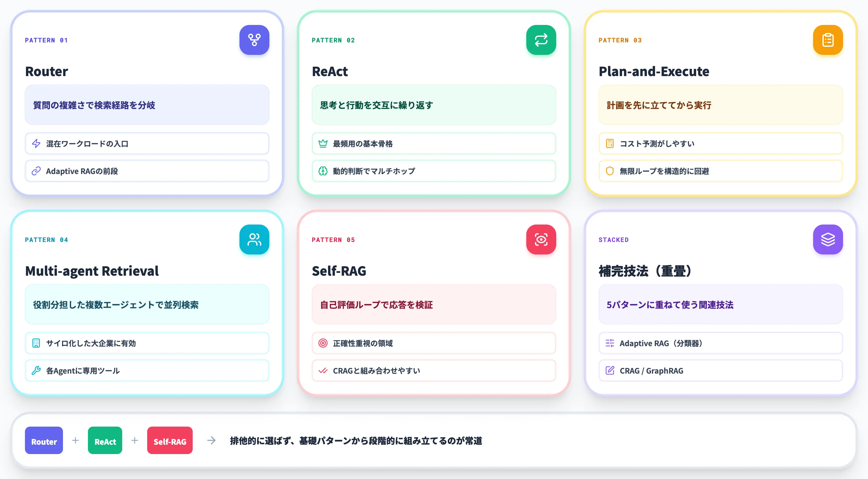868x479 pixels.
Task: Click the PATTERN 04 label
Action: pyautogui.click(x=46, y=240)
